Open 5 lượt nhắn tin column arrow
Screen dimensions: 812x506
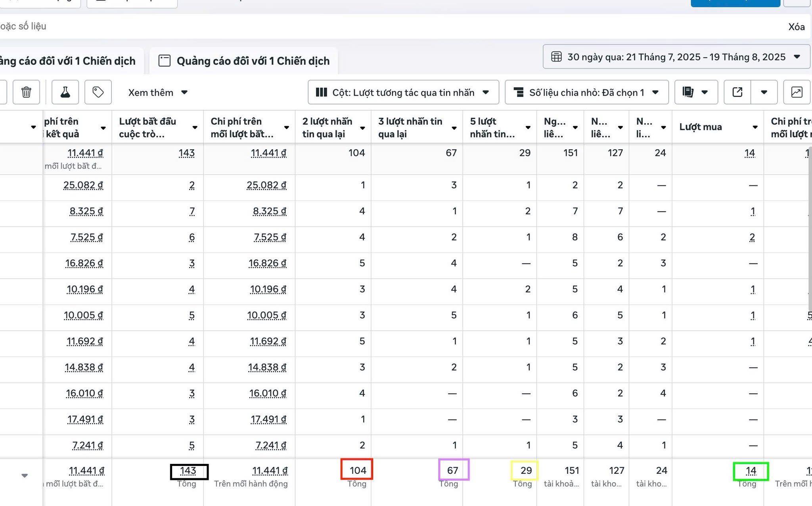click(x=528, y=127)
